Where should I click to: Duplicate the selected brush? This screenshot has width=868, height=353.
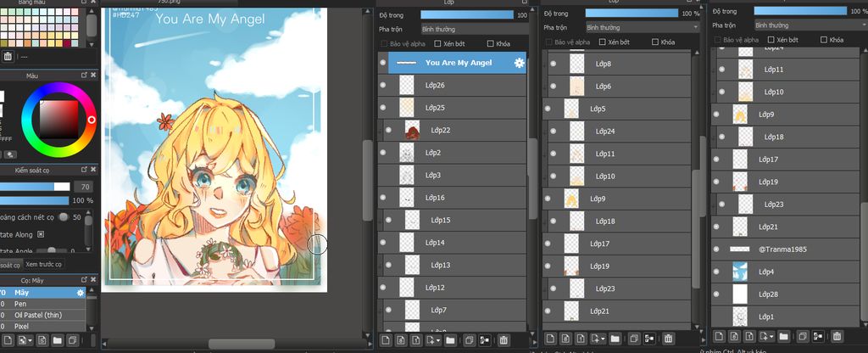tap(73, 339)
